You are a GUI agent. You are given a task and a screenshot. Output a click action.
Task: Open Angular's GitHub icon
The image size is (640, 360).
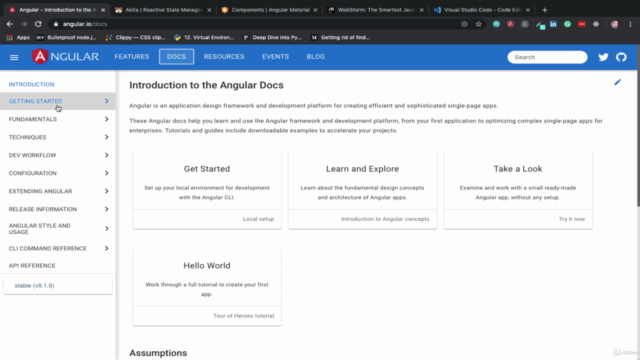(621, 57)
